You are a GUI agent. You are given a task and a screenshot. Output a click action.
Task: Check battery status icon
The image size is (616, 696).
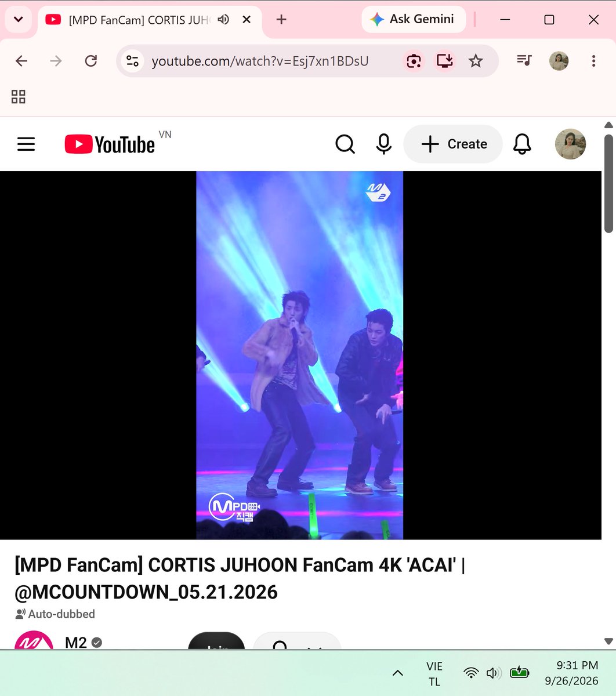pyautogui.click(x=519, y=673)
